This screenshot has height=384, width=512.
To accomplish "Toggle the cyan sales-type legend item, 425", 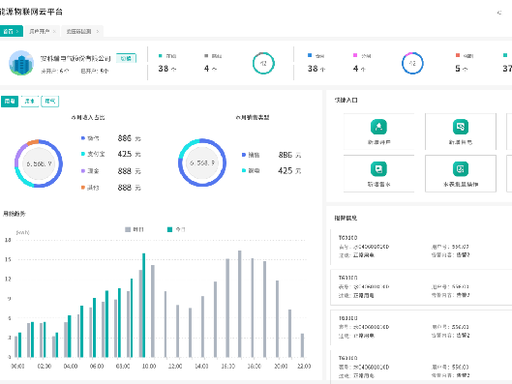I will coord(271,171).
